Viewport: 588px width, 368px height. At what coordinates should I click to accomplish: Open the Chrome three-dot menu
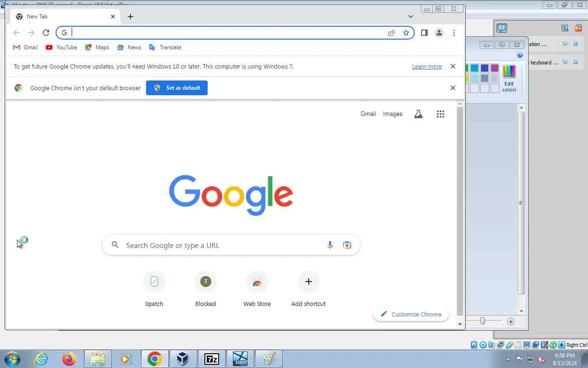[454, 33]
